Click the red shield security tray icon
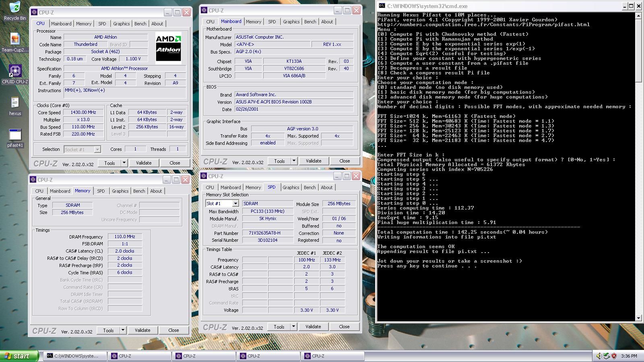Screen dimensions: 644x362 click(614, 356)
